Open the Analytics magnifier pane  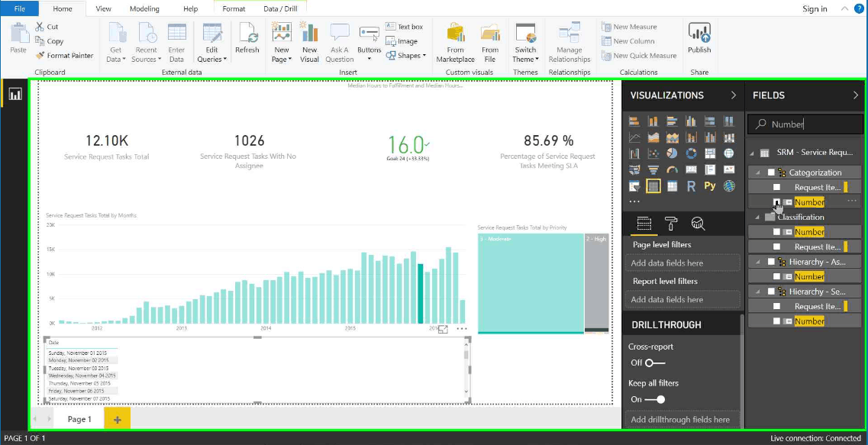pos(698,223)
